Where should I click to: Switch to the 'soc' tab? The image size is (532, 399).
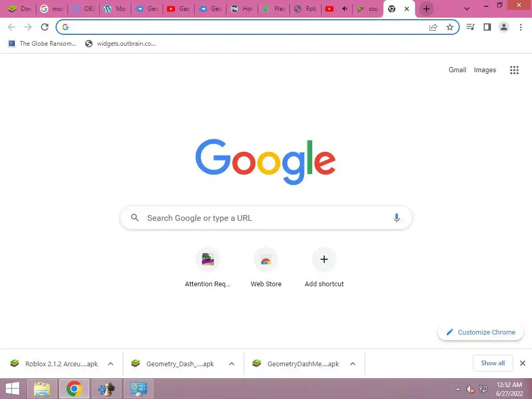coord(367,9)
